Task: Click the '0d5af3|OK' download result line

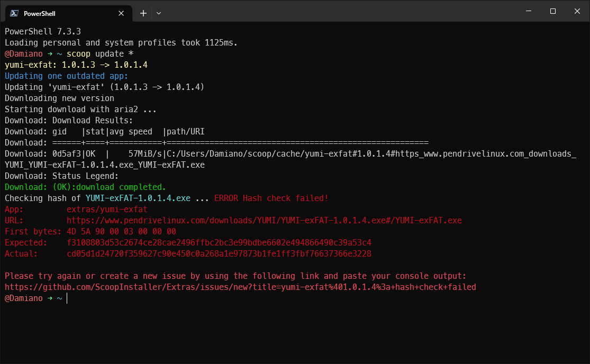Action: (x=290, y=154)
